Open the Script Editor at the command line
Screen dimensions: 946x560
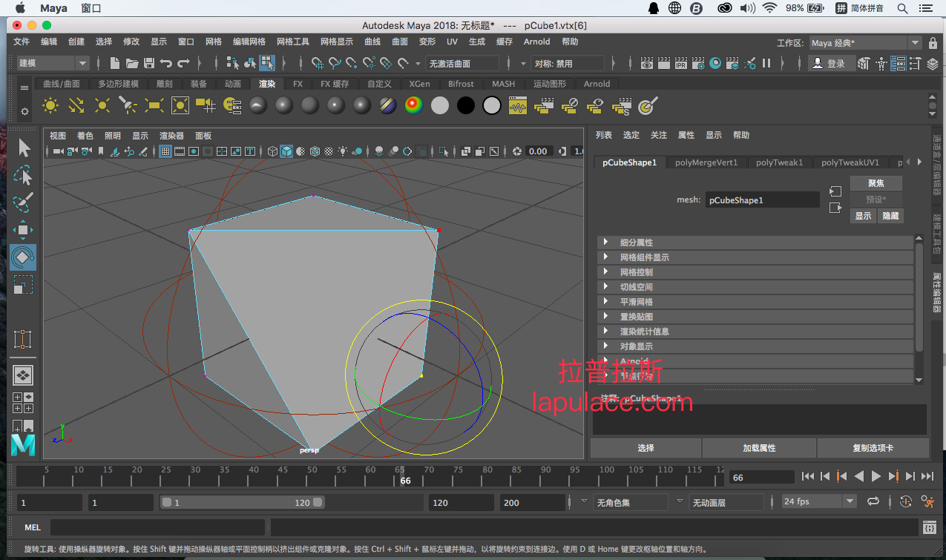pyautogui.click(x=928, y=527)
